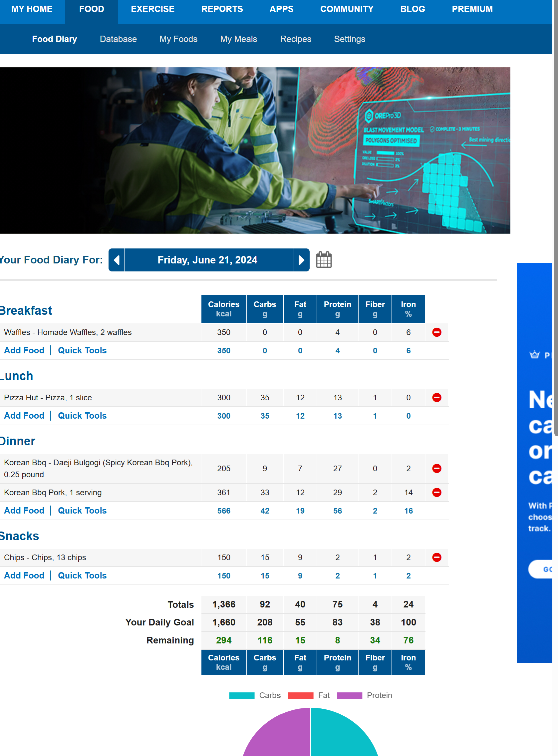Remove the Homade Waffles entry

click(x=436, y=332)
